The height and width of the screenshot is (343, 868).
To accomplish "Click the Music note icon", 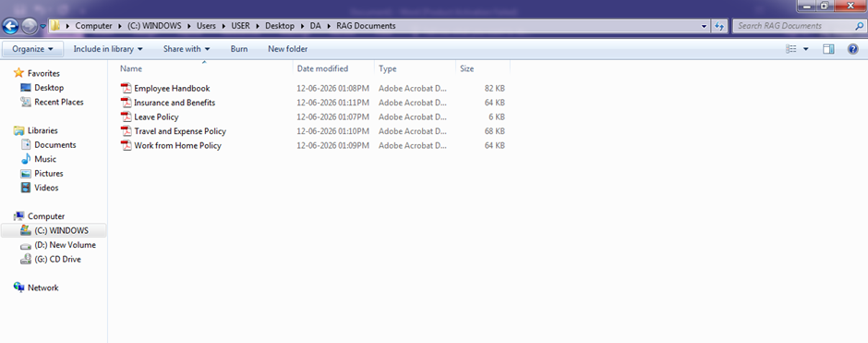I will pyautogui.click(x=26, y=159).
